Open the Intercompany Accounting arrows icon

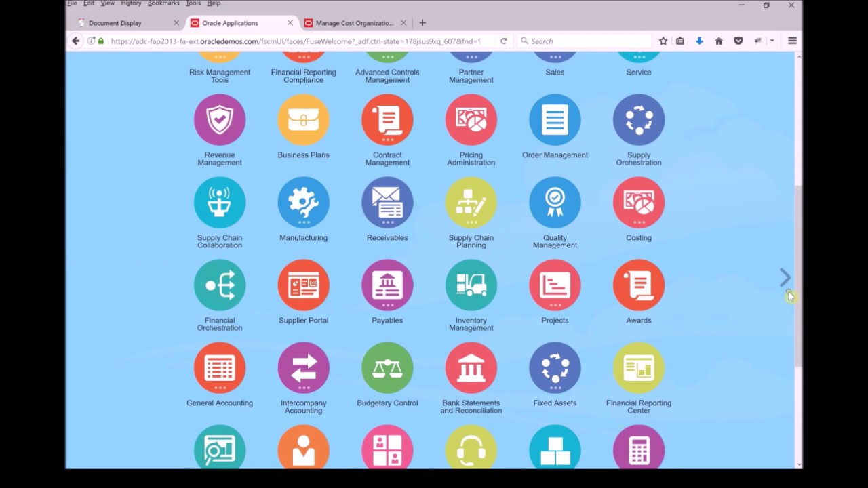coord(303,367)
